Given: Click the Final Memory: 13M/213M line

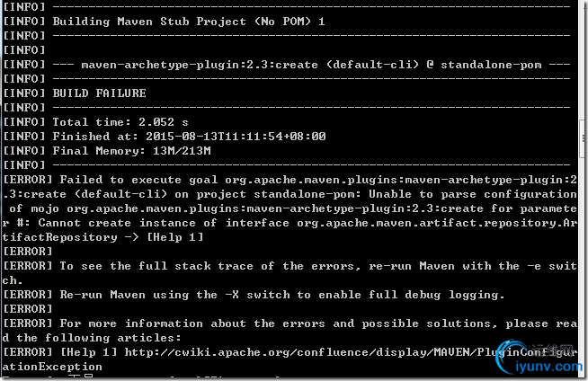Looking at the screenshot, I should point(131,151).
